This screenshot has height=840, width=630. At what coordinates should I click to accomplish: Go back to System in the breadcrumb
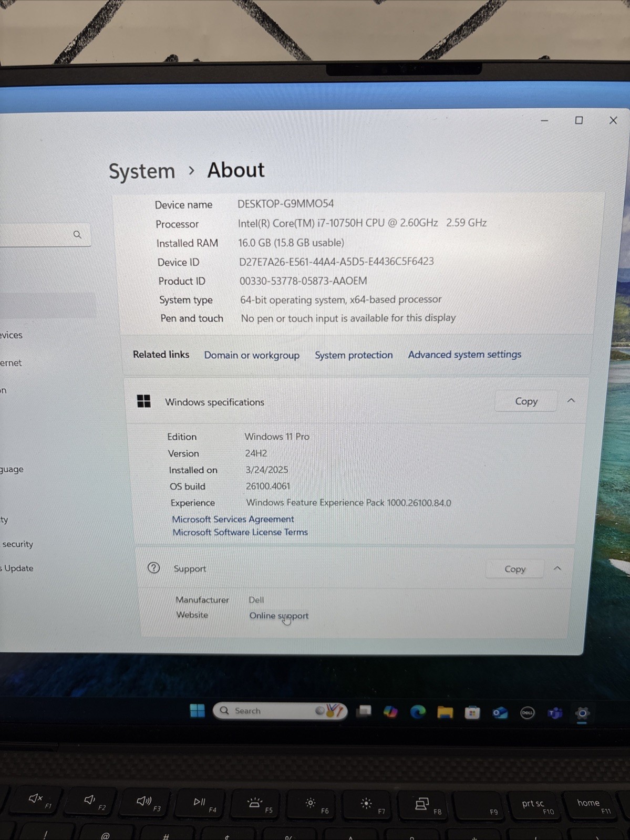[x=142, y=171]
